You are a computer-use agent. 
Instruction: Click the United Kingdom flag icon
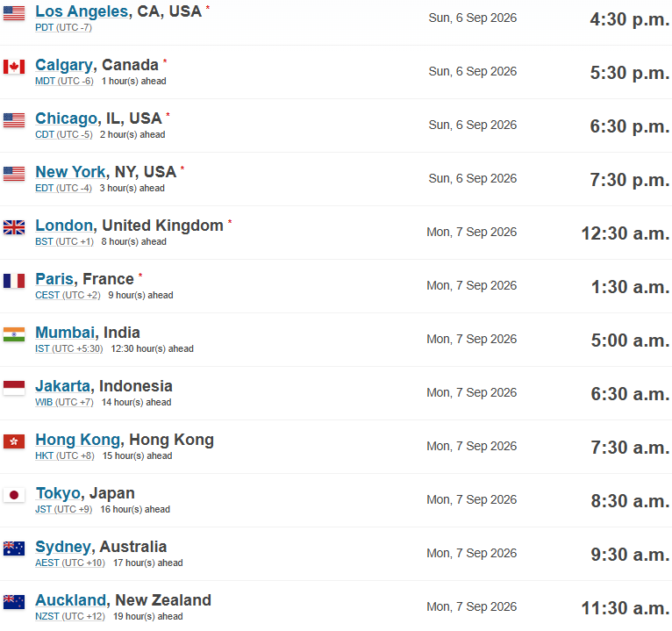coord(14,227)
